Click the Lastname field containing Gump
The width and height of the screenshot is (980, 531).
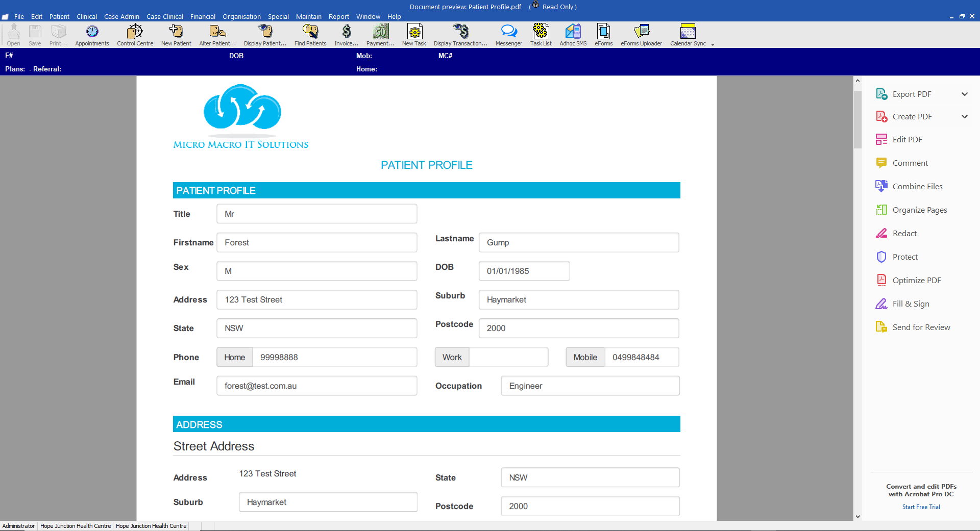tap(579, 242)
